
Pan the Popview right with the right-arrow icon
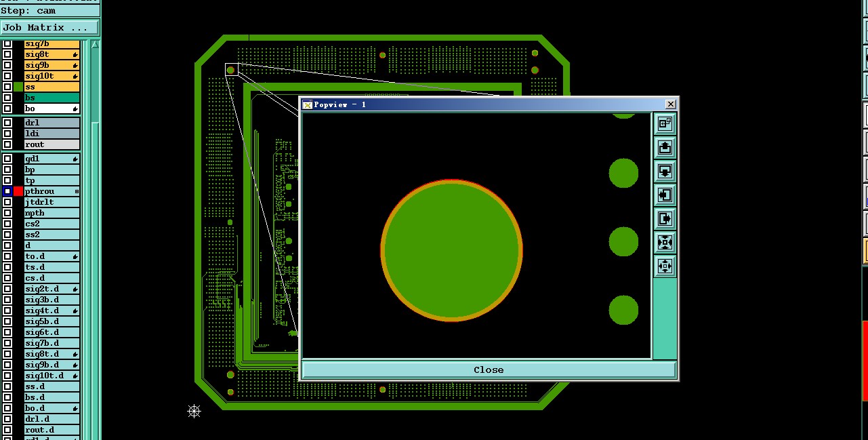click(x=665, y=219)
